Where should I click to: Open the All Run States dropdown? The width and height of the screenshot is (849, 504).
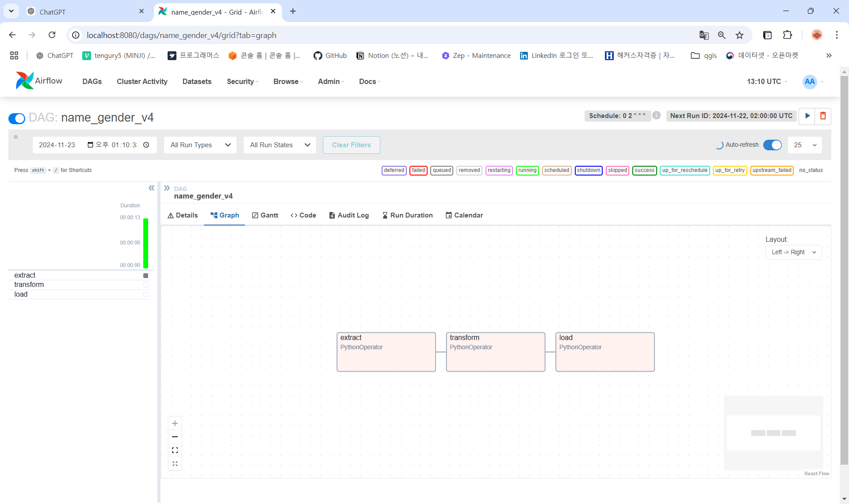pos(280,145)
